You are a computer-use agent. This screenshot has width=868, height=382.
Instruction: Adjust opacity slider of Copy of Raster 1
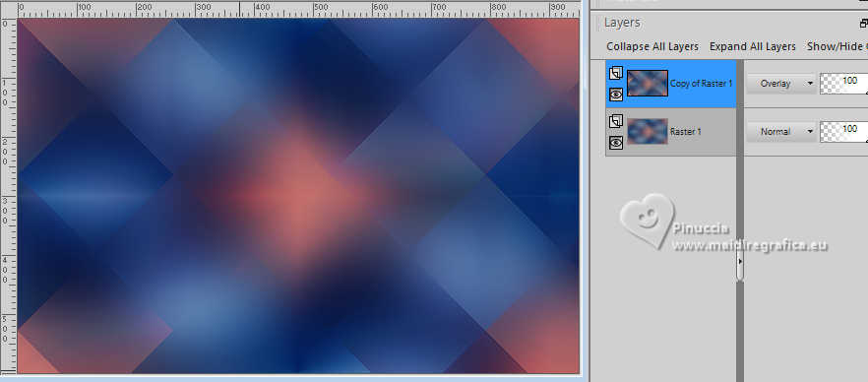843,83
